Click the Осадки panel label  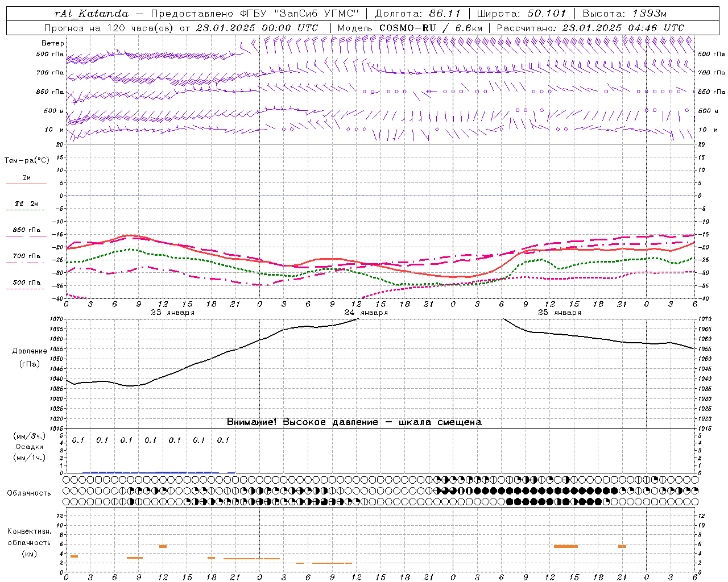(29, 447)
